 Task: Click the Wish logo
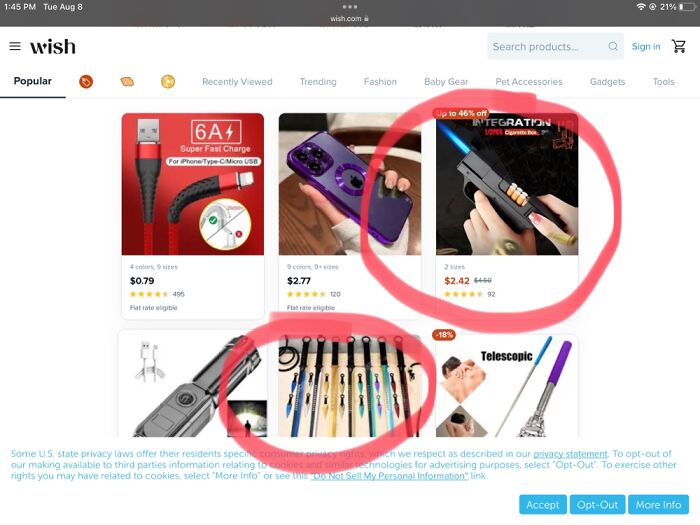53,46
